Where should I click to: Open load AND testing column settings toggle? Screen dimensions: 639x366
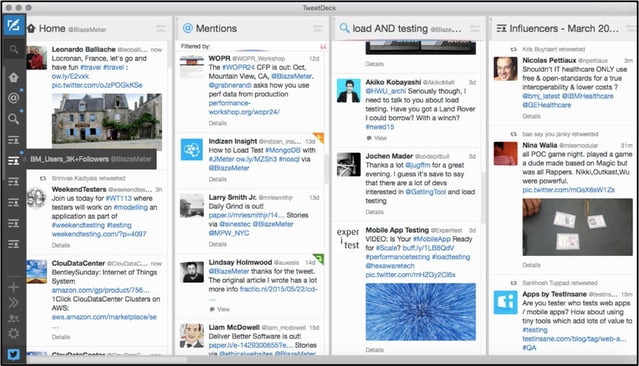(475, 29)
